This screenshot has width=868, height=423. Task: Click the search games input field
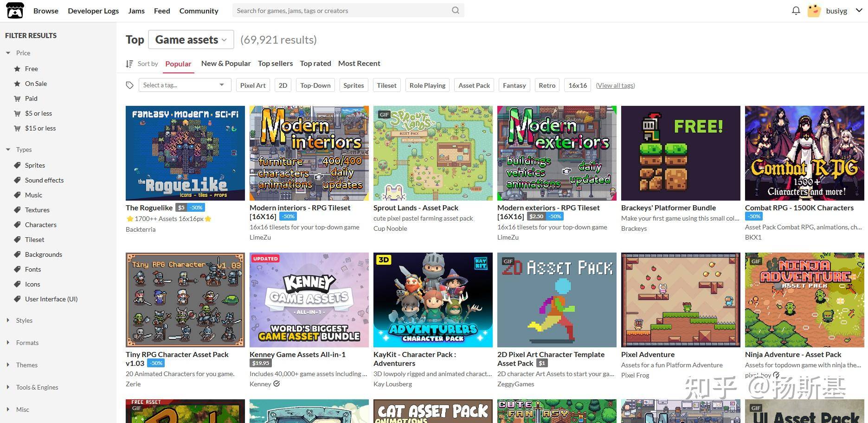click(x=342, y=10)
